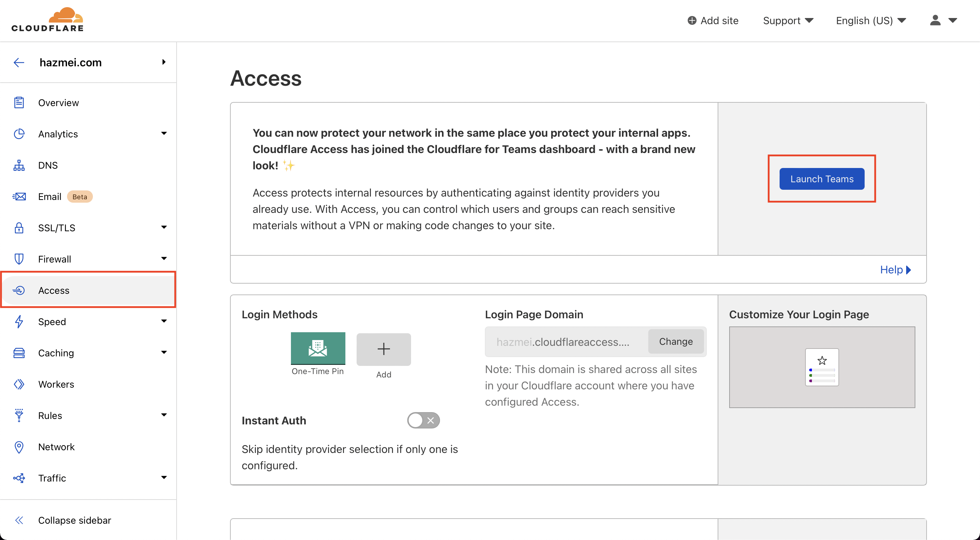Click the DNS network icon in sidebar
This screenshot has height=540, width=980.
[19, 165]
